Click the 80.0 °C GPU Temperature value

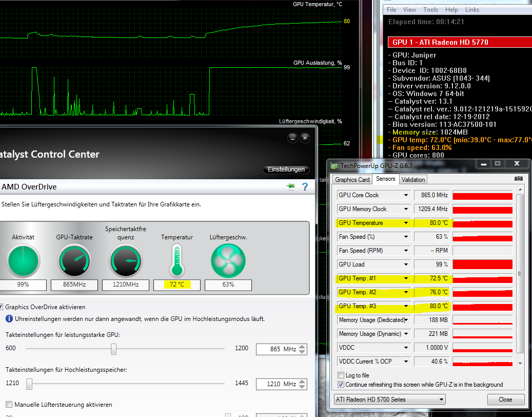[x=432, y=223]
